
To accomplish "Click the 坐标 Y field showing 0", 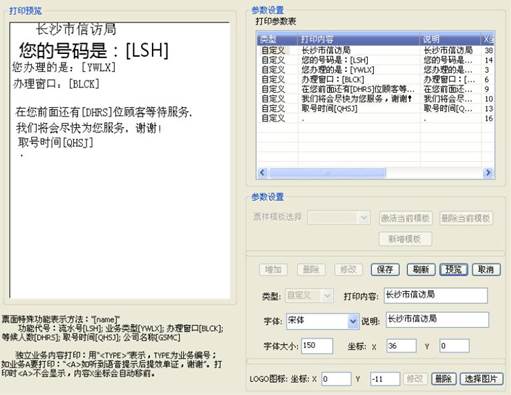I will coord(454,346).
